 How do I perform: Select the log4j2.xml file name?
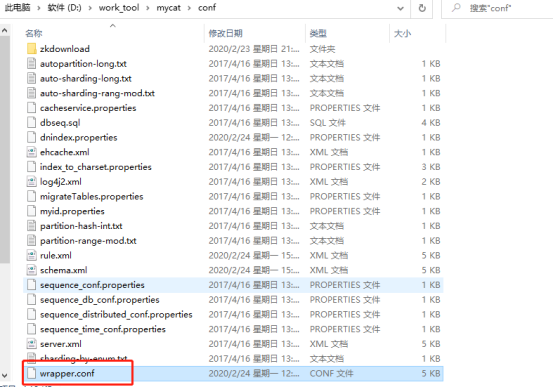(x=61, y=182)
